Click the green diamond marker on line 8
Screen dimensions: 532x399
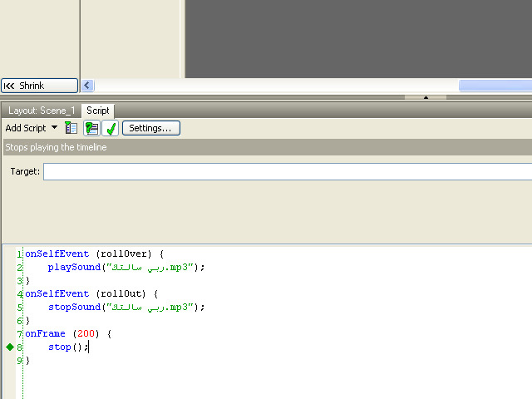[x=10, y=347]
